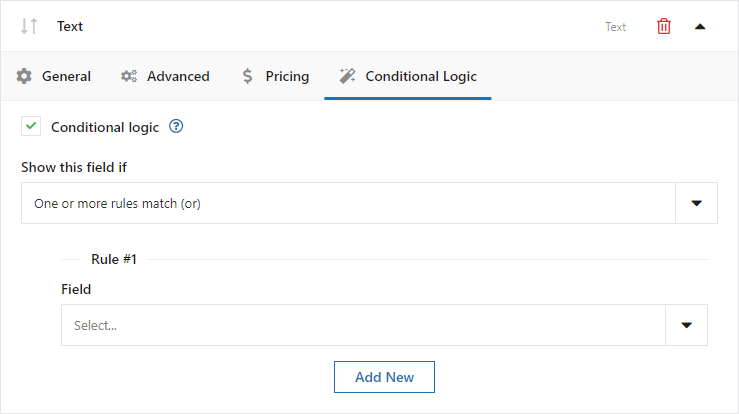Click the gear icon of the General tab
739x414 pixels.
pos(24,76)
